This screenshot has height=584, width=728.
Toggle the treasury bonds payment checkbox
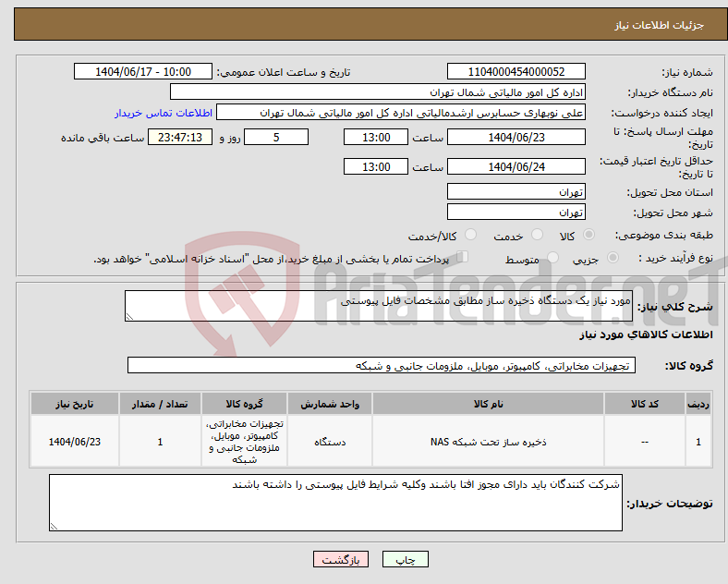[463, 257]
